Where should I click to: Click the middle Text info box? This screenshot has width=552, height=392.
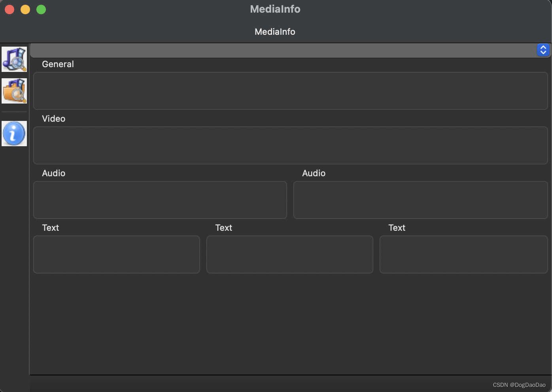(290, 254)
